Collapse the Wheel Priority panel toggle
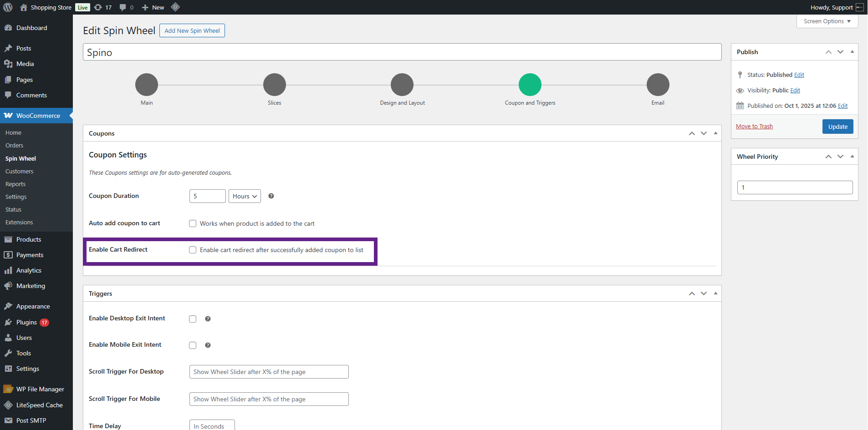 pyautogui.click(x=852, y=157)
